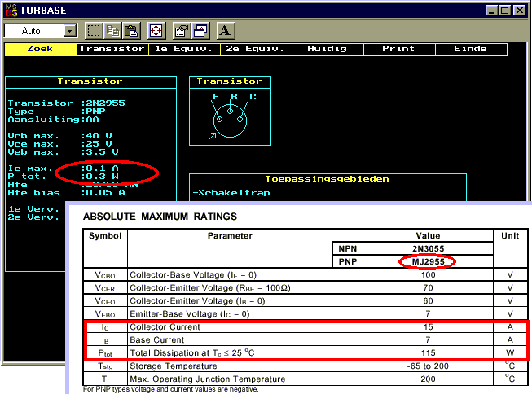Viewport: 532px width, 394px height.
Task: Click the Paste toolbar icon
Action: [131, 31]
